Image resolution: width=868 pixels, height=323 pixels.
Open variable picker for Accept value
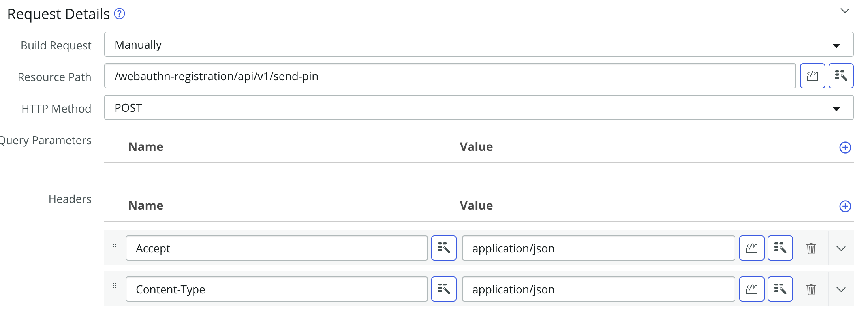coord(780,248)
